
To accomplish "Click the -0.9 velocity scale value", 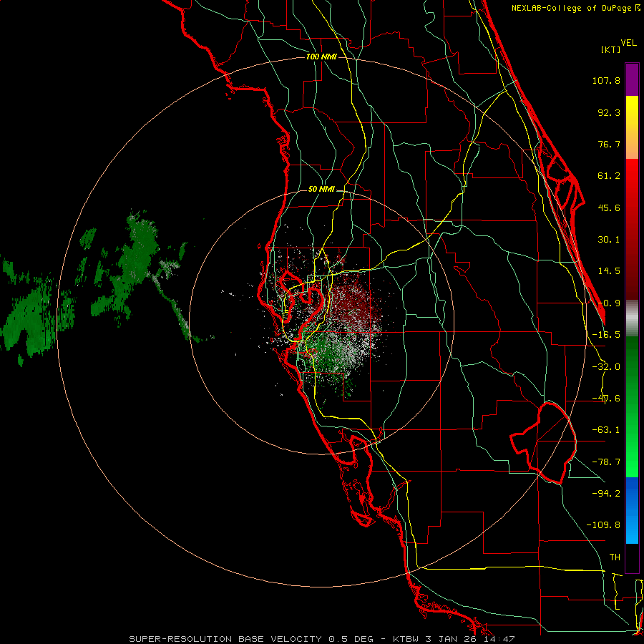I will 609,303.
